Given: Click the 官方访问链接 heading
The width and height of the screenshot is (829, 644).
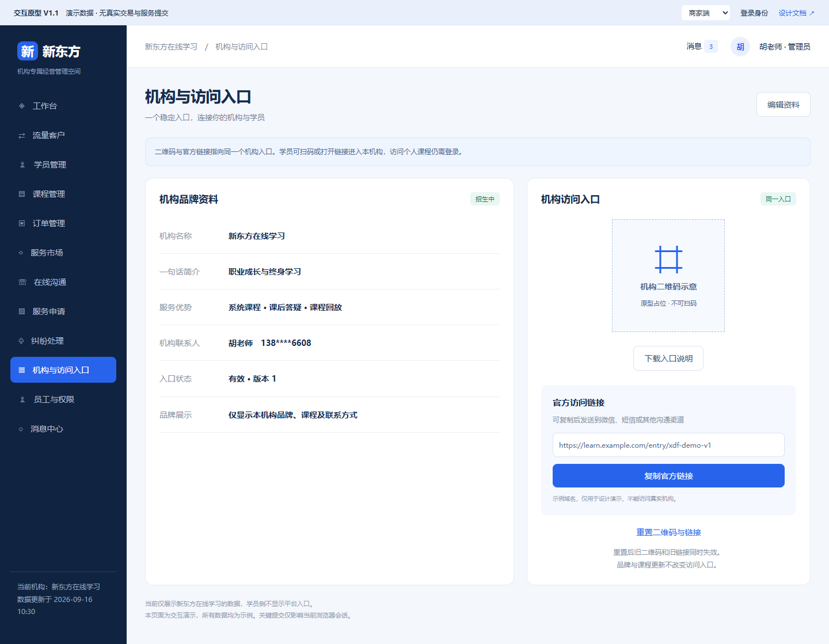Looking at the screenshot, I should [x=579, y=402].
